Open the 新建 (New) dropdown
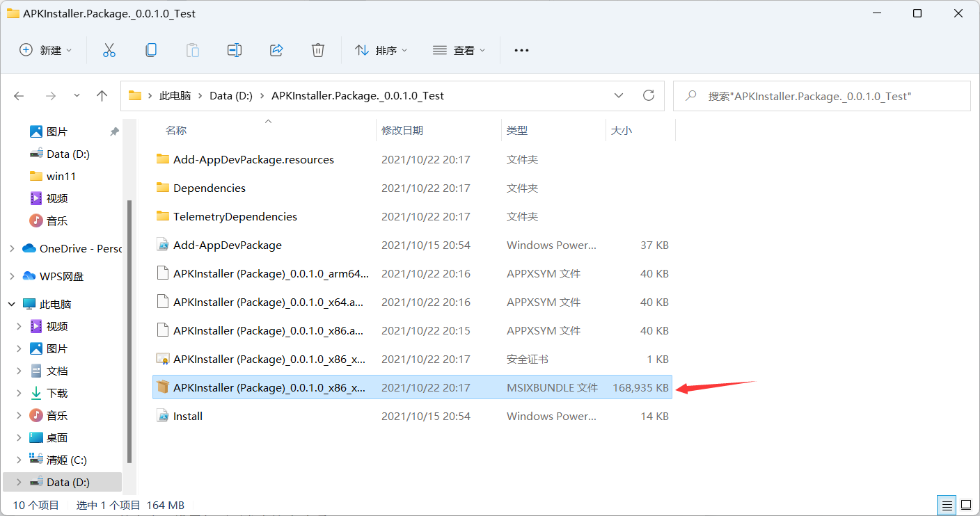 (45, 50)
